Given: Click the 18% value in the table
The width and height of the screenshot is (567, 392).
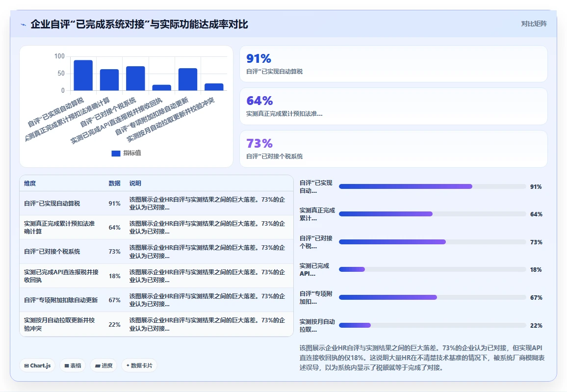Looking at the screenshot, I should tap(115, 276).
